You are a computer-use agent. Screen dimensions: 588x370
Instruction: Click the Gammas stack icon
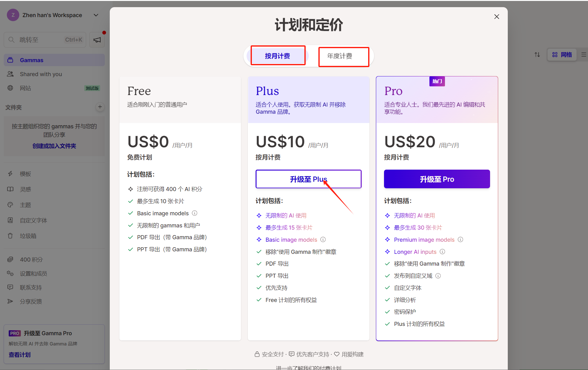coord(10,60)
